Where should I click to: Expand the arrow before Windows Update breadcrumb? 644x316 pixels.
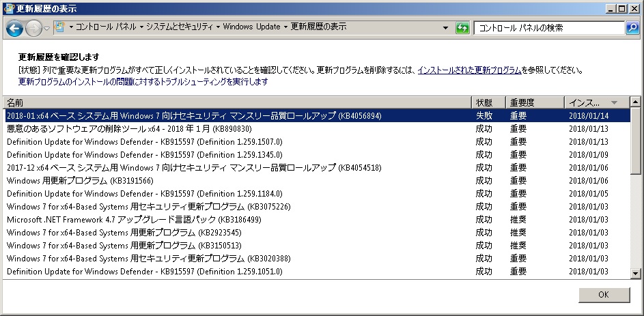tap(218, 27)
